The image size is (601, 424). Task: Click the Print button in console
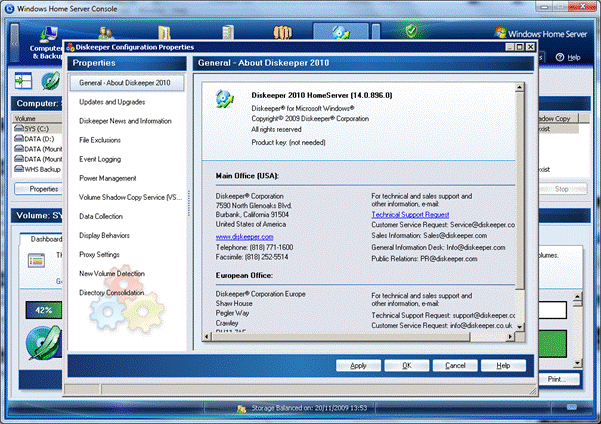click(559, 379)
